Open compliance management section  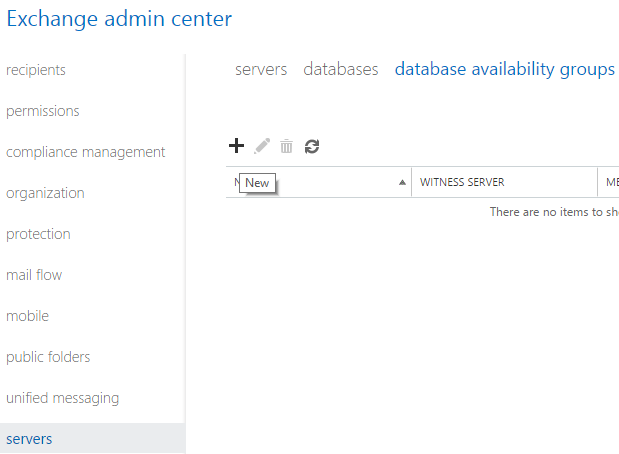(x=85, y=152)
